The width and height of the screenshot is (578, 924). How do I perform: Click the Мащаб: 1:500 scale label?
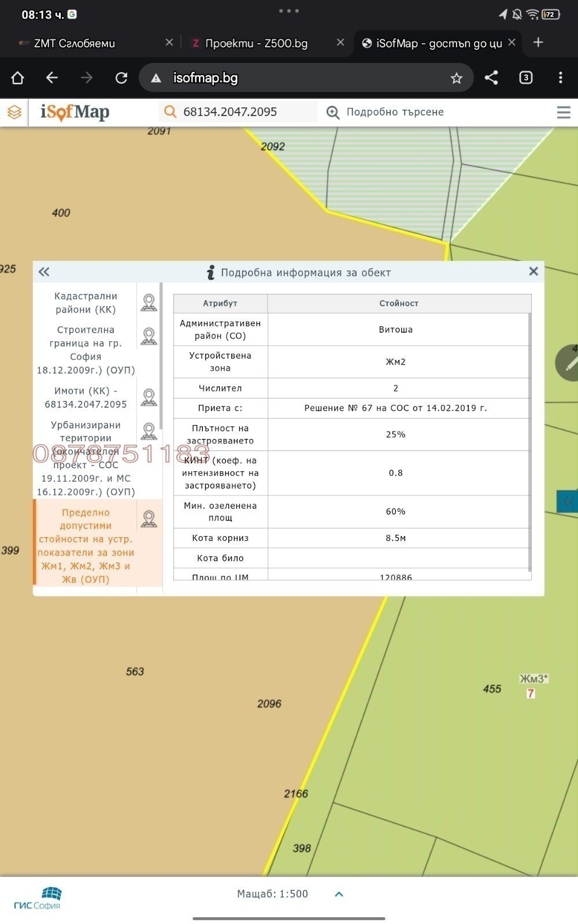pos(272,894)
